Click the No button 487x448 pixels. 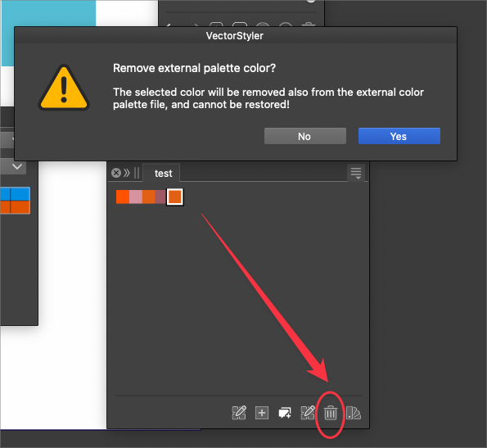coord(305,136)
